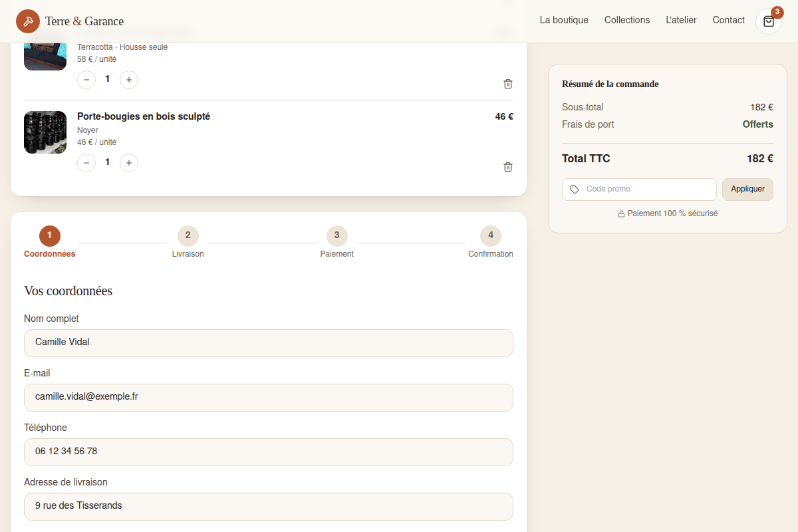Select step 1 Coordonnées

(50, 242)
